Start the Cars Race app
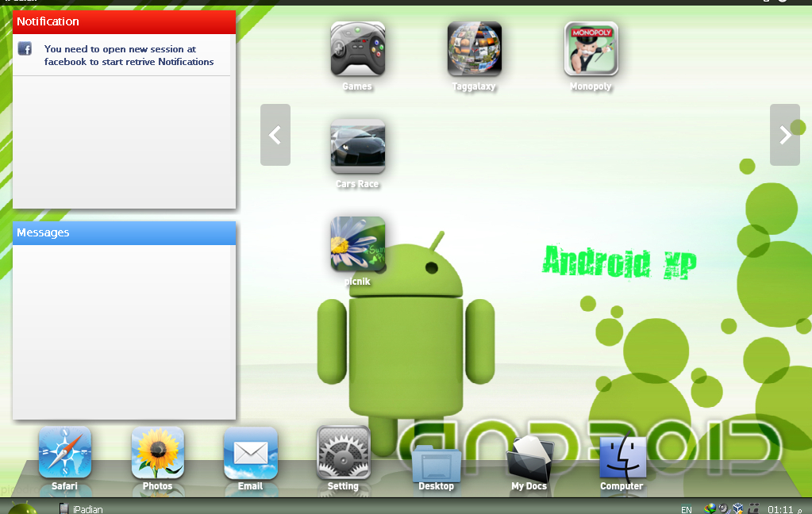The image size is (812, 514). 357,146
